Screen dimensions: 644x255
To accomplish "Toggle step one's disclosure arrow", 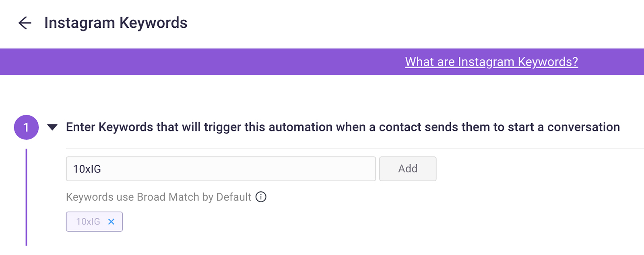I will (x=52, y=127).
